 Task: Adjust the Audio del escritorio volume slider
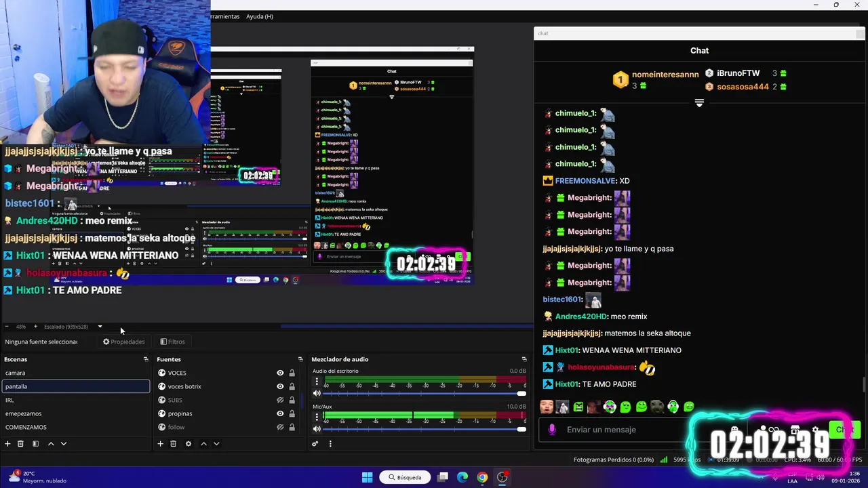[x=425, y=394]
